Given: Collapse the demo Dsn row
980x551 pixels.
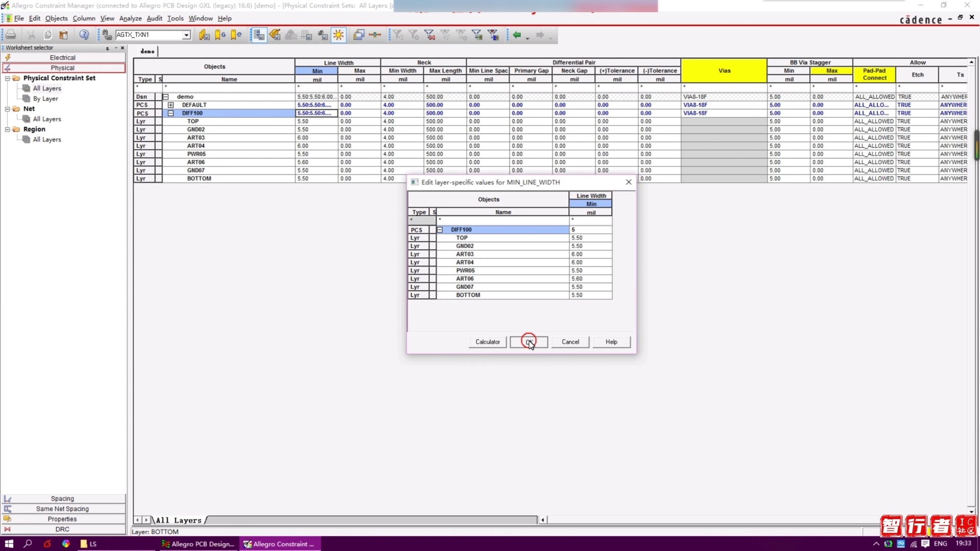Looking at the screenshot, I should [165, 97].
